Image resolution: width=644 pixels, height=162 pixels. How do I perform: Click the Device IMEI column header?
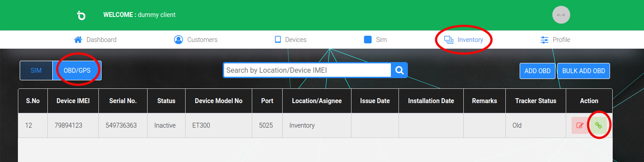coord(73,101)
